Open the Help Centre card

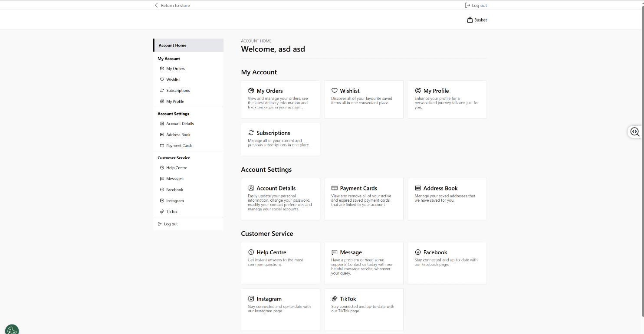(x=280, y=263)
